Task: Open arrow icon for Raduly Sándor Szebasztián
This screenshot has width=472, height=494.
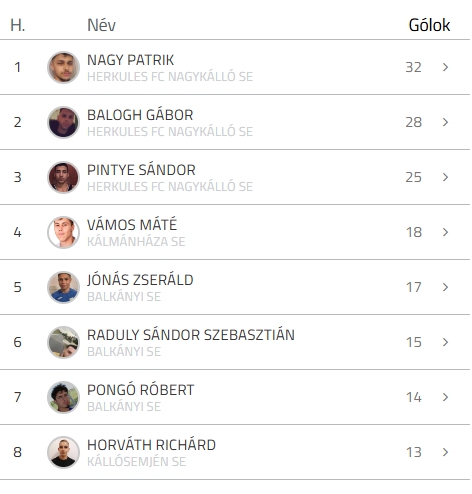Action: pos(445,342)
